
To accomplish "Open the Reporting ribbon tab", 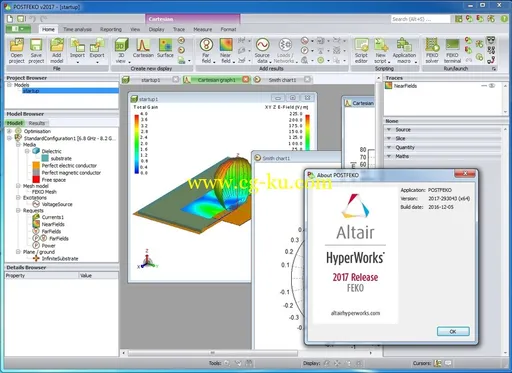I will pos(111,29).
